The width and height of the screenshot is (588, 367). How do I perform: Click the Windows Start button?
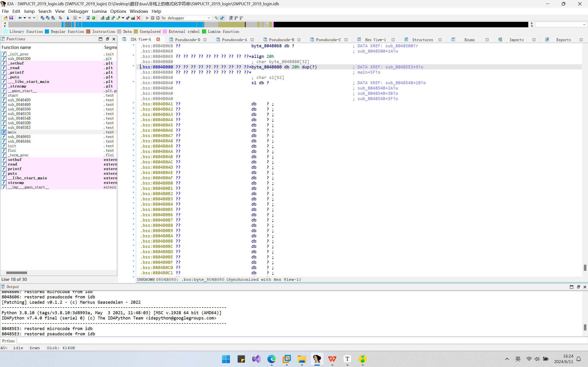pyautogui.click(x=226, y=359)
